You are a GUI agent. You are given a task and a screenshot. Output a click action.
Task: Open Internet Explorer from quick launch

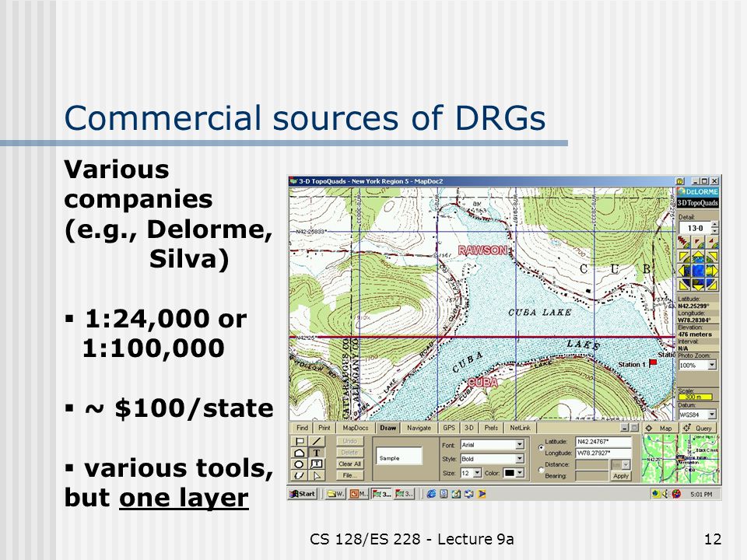point(431,494)
